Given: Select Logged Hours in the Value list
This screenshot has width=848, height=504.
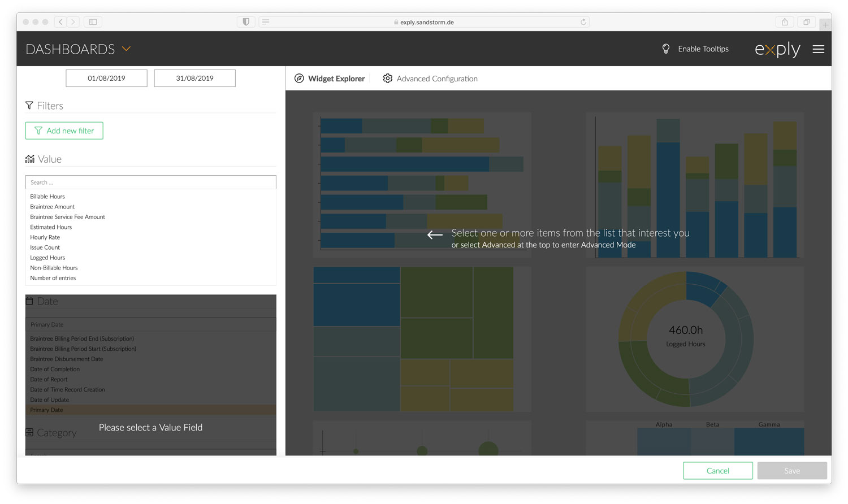Looking at the screenshot, I should point(47,258).
